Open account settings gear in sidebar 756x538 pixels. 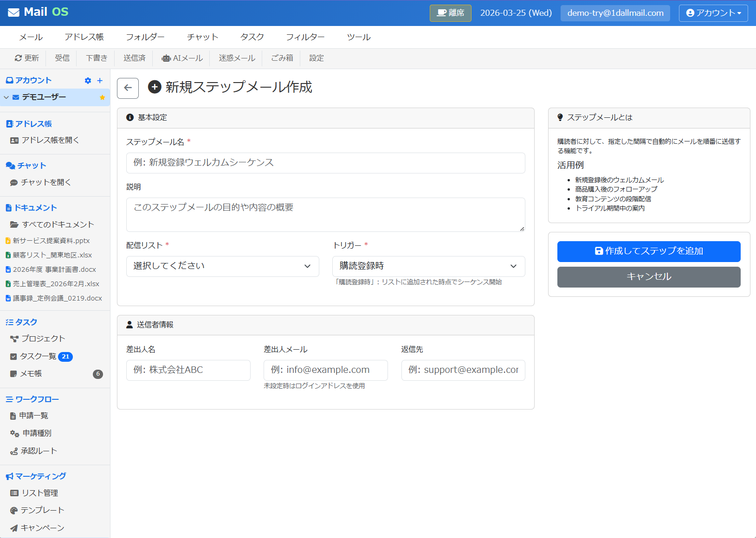[x=88, y=80]
